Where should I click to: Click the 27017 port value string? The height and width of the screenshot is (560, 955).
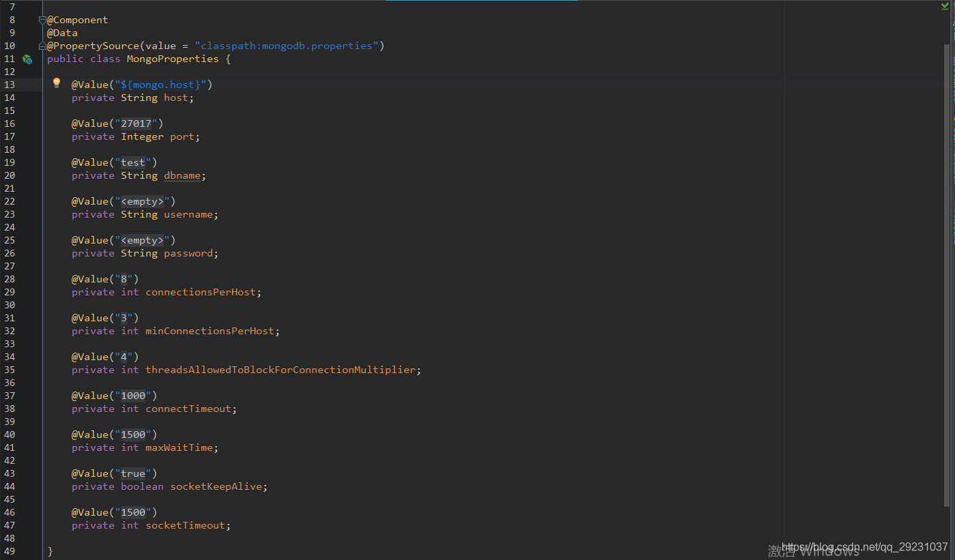(136, 123)
